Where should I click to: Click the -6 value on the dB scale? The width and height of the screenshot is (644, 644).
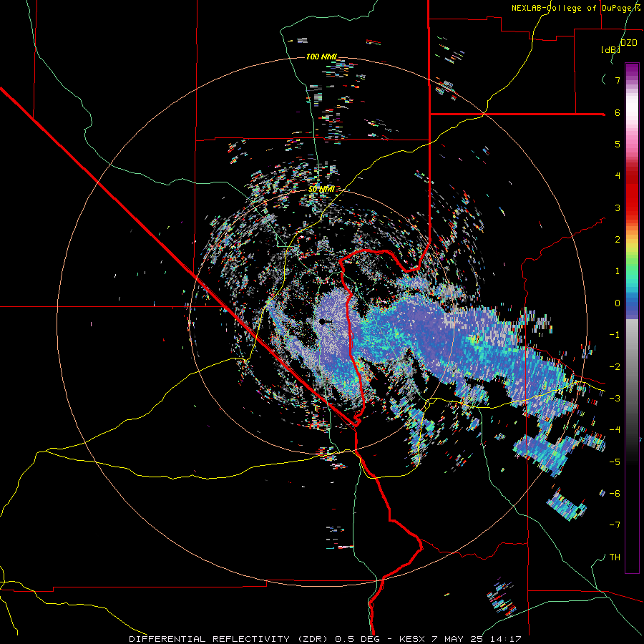click(615, 494)
